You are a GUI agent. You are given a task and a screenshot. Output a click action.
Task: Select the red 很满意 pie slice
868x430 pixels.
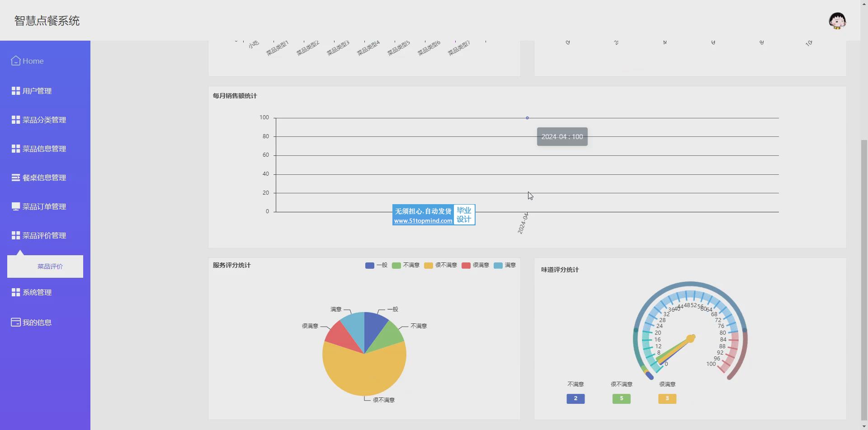341,337
